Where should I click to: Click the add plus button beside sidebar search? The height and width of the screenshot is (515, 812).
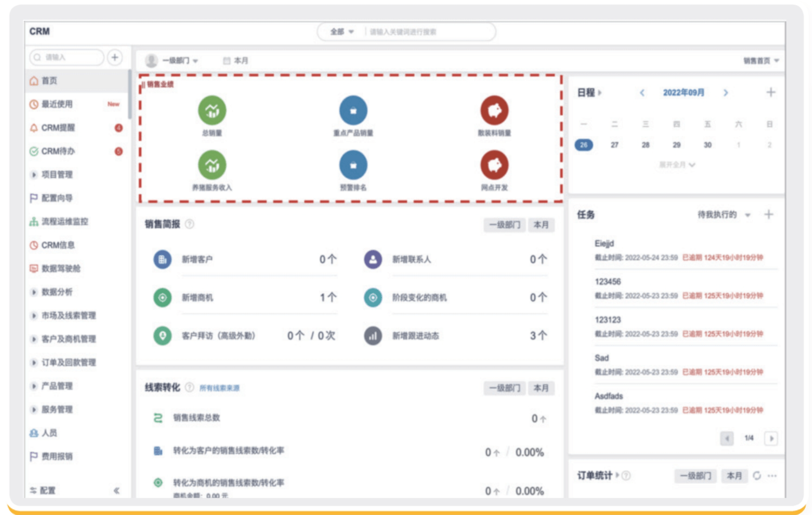pos(115,57)
